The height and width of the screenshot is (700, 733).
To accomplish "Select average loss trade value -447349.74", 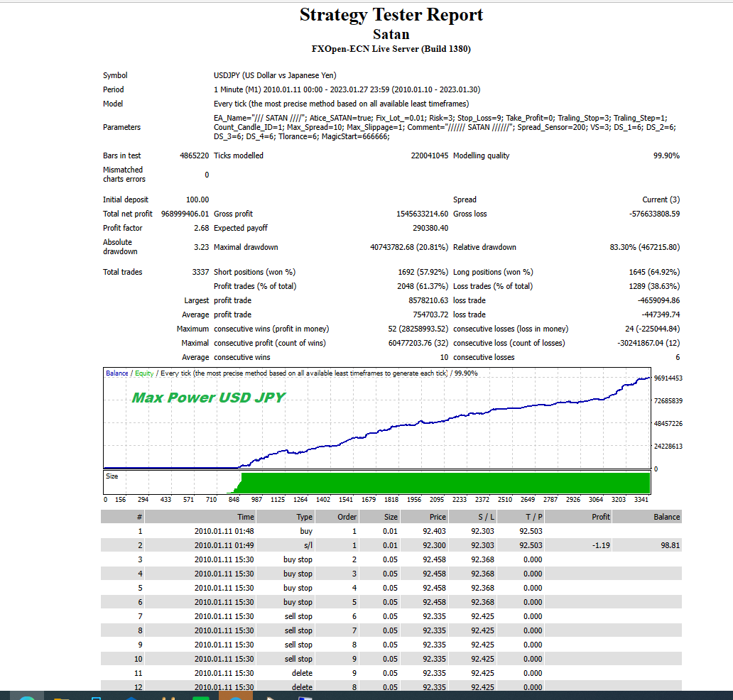I will point(661,315).
